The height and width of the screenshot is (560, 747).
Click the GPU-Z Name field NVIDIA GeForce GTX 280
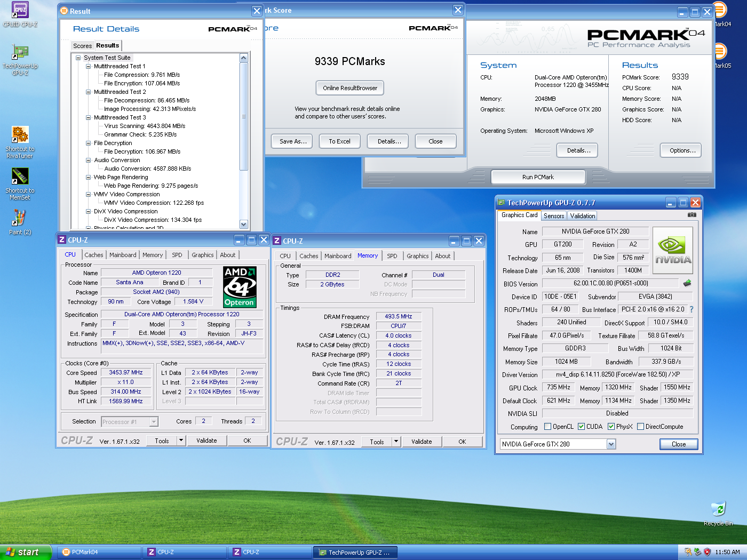595,231
